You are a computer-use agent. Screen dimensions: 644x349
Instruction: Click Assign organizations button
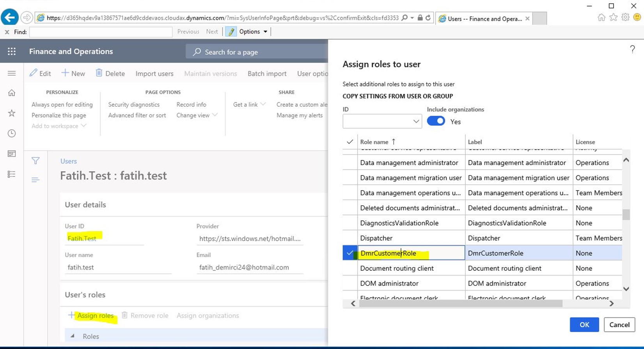[208, 316]
